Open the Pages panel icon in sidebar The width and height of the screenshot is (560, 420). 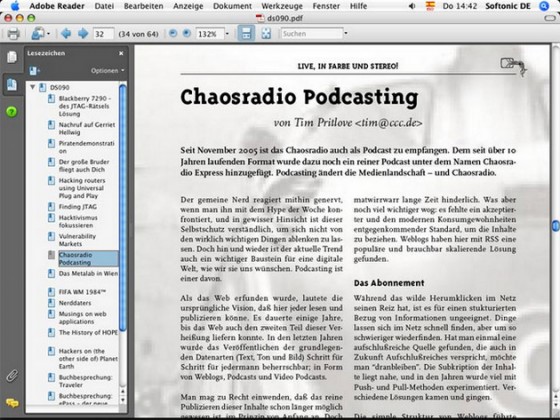pos(12,57)
